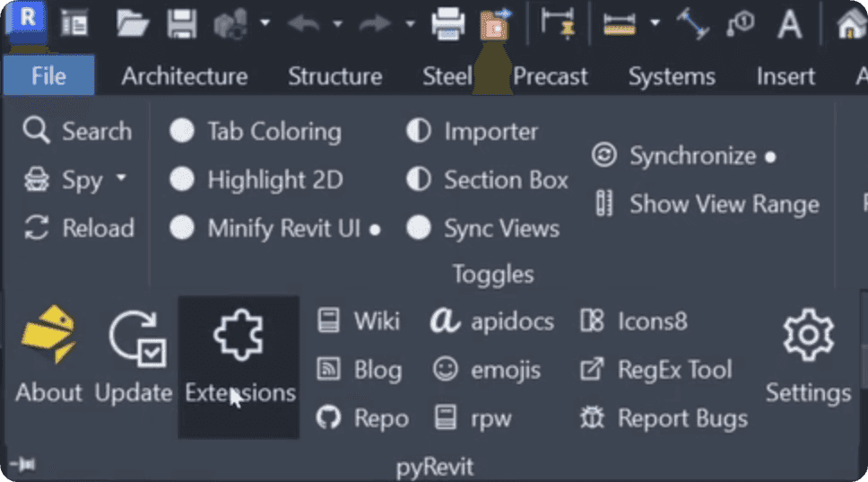Open the GitHub Repo link
This screenshot has width=868, height=482.
coord(362,417)
